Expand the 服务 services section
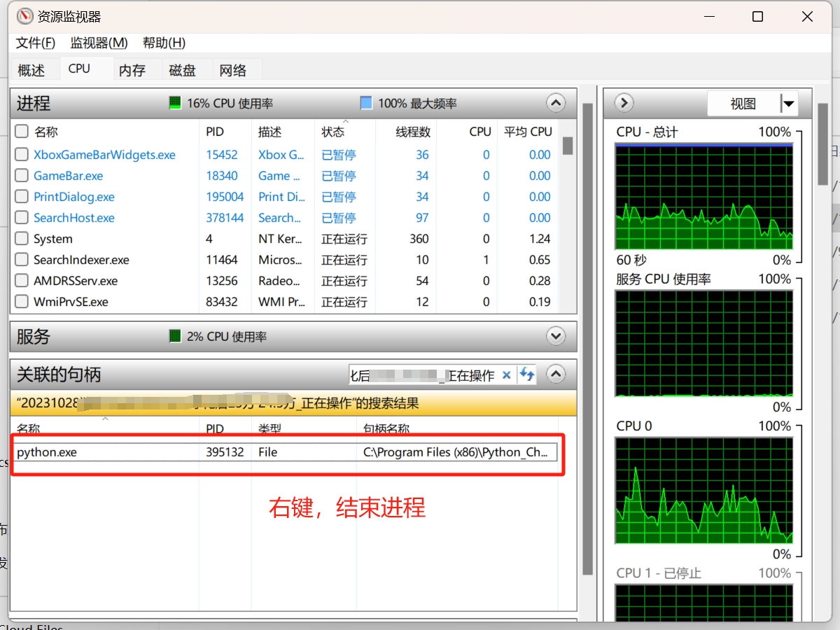Image resolution: width=840 pixels, height=630 pixels. pos(555,336)
